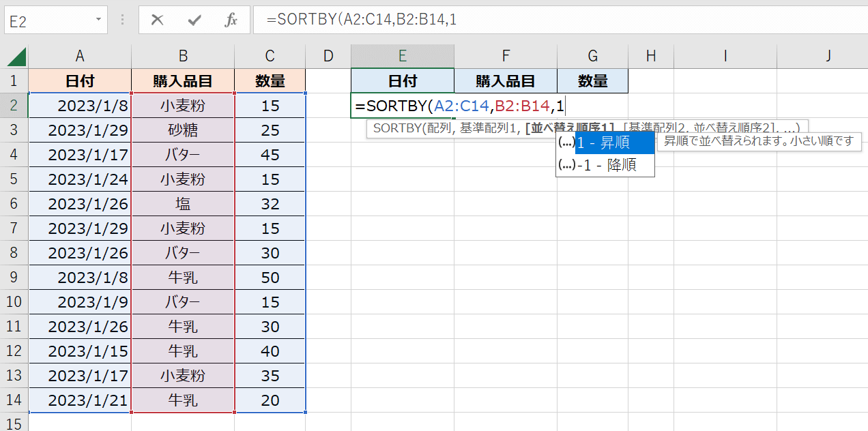Image resolution: width=868 pixels, height=431 pixels.
Task: Click the Name Box showing E2
Action: (46, 20)
